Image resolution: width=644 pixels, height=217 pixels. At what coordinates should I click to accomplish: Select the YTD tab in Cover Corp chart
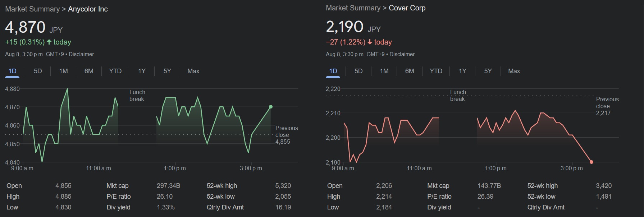point(436,71)
